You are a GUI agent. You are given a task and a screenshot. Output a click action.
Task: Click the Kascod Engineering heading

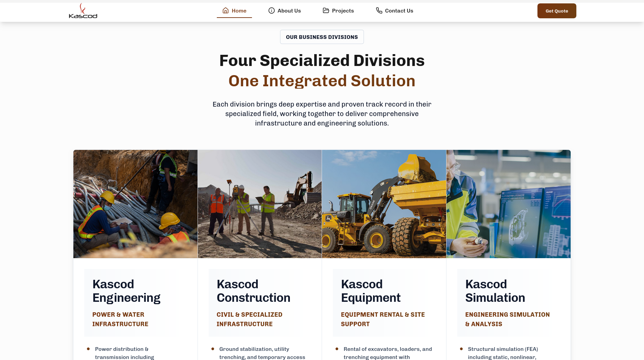(x=126, y=291)
